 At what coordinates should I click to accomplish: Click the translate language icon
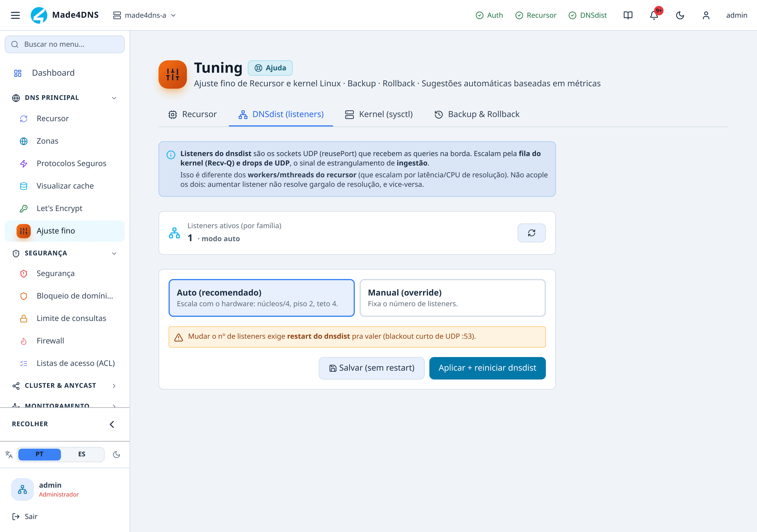(9, 454)
